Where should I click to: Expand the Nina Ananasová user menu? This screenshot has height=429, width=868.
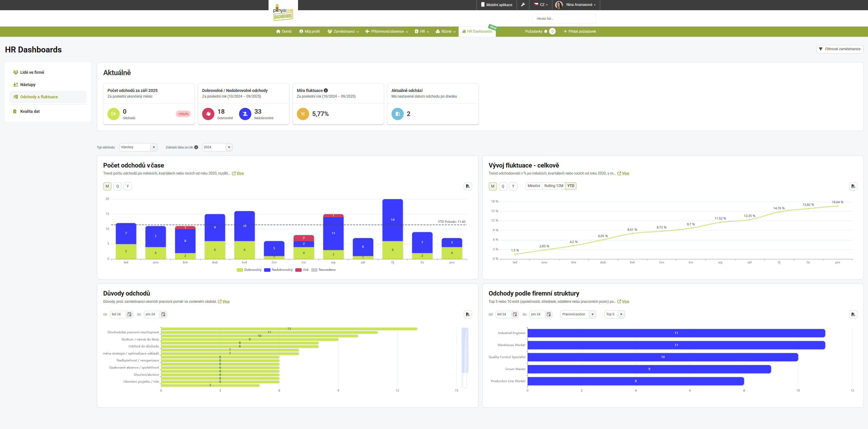coord(581,5)
